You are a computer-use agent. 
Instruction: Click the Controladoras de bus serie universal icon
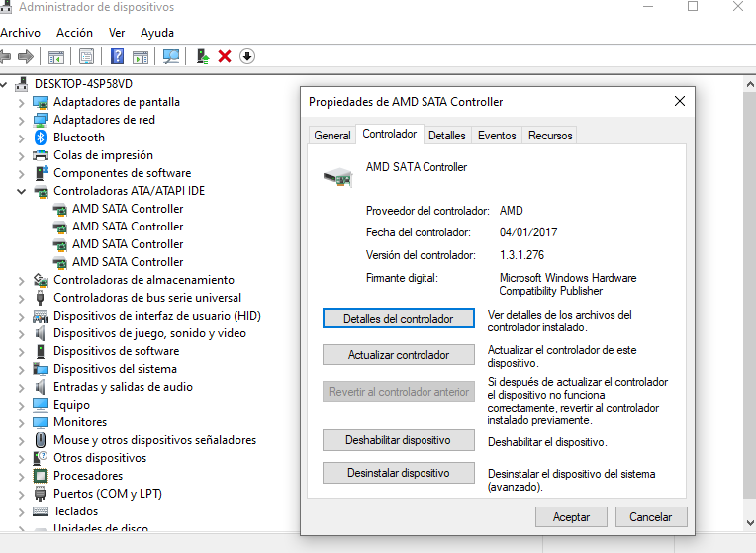click(x=41, y=298)
